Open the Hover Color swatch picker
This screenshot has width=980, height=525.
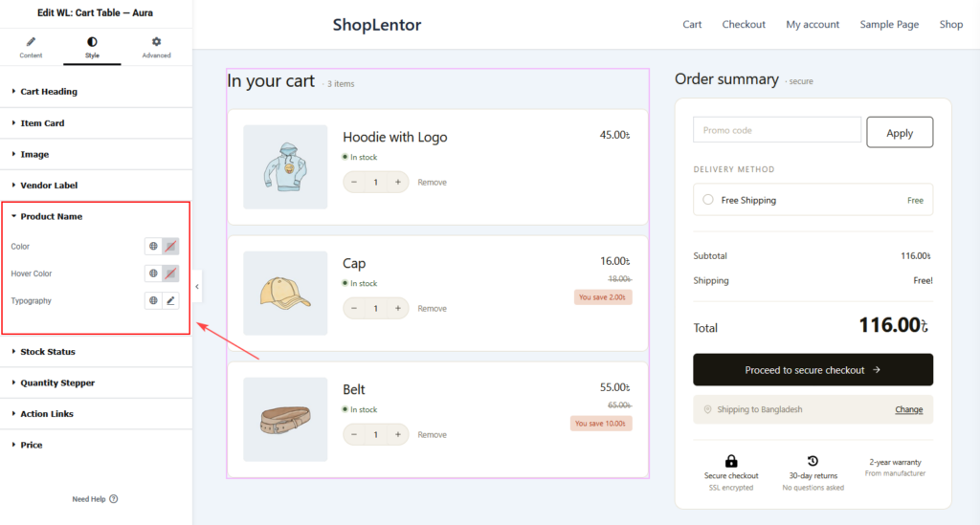tap(170, 273)
